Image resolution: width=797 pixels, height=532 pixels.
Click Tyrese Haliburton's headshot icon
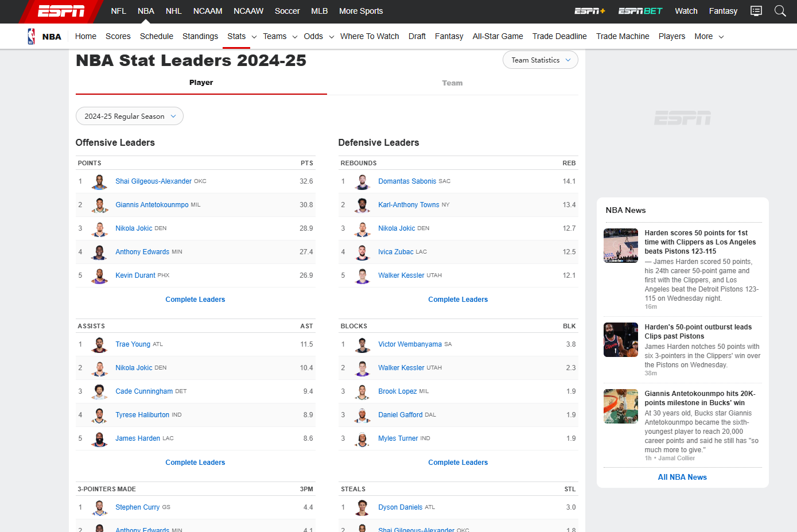(x=99, y=415)
